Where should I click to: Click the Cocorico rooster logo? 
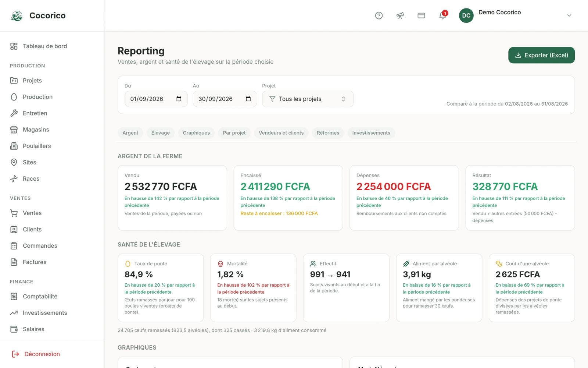coord(17,15)
